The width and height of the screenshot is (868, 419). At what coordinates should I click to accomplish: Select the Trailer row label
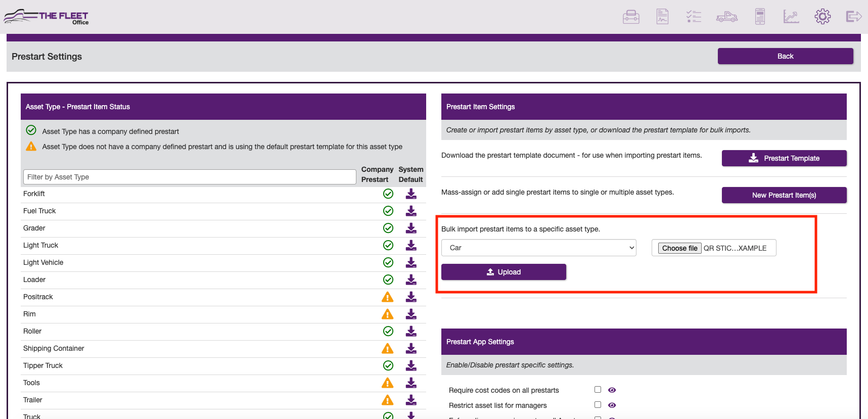[x=33, y=400]
